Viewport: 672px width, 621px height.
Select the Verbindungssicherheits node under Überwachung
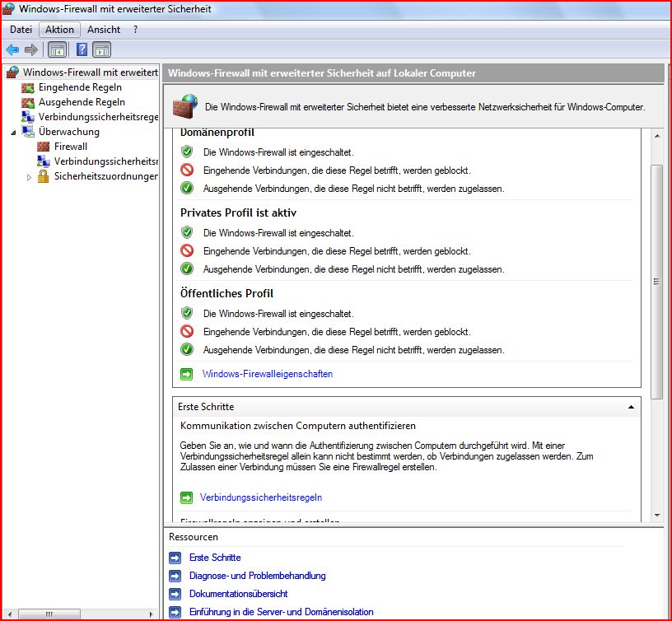(x=106, y=161)
